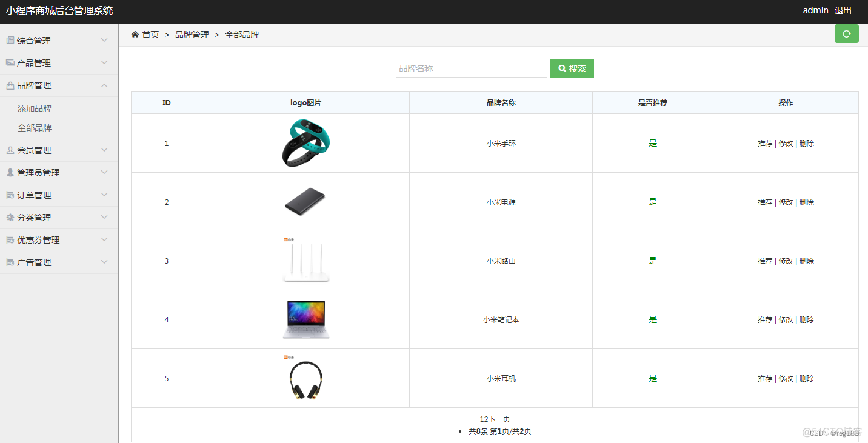Click the home icon in breadcrumb
The width and height of the screenshot is (868, 443).
click(x=135, y=35)
